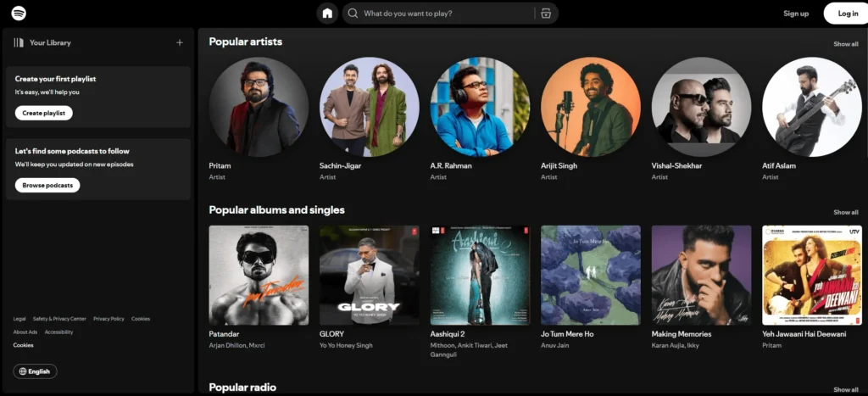This screenshot has height=396, width=868.
Task: Click the search magnifier icon
Action: (x=353, y=14)
